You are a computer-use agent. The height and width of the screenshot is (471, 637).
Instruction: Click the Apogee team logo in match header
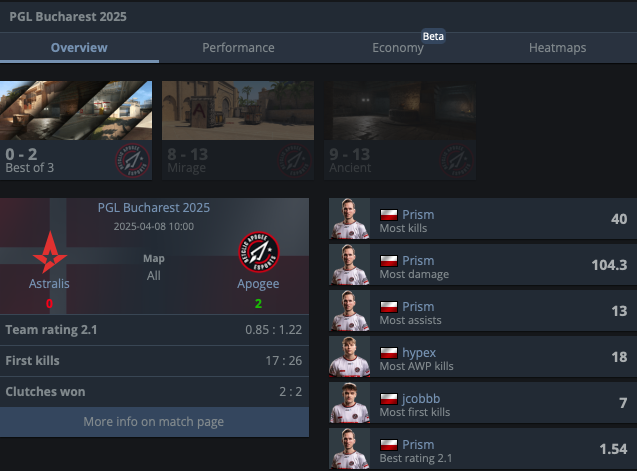259,252
